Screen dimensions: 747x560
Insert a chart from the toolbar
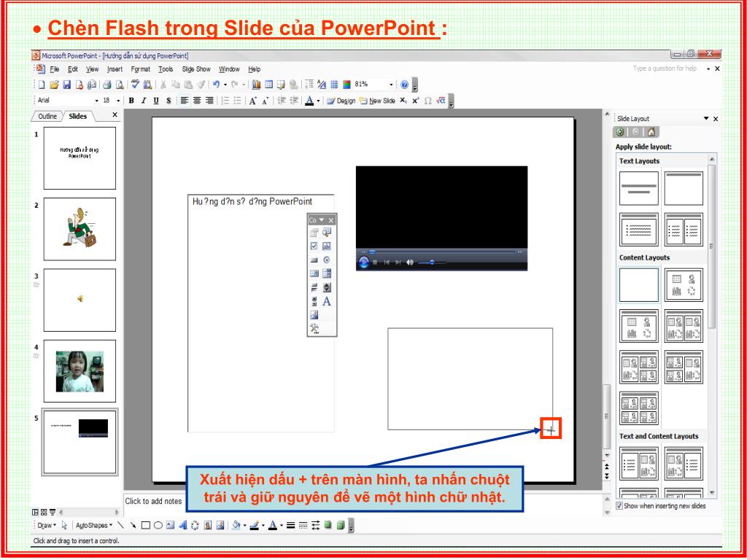coord(256,85)
